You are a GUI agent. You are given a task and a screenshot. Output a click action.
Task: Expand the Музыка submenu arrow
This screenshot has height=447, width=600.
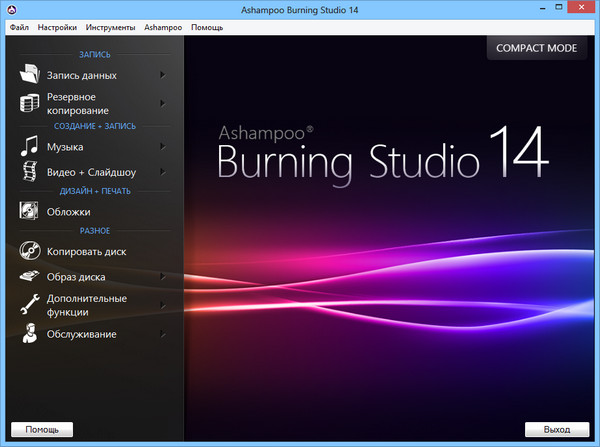[162, 147]
